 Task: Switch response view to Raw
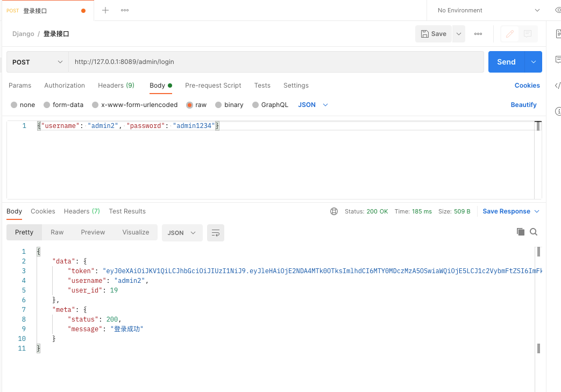point(57,232)
